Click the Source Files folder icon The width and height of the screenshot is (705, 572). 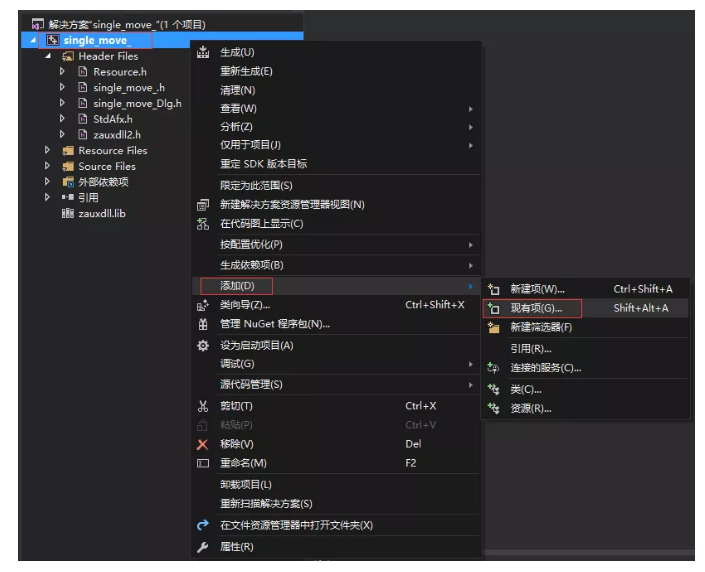68,166
